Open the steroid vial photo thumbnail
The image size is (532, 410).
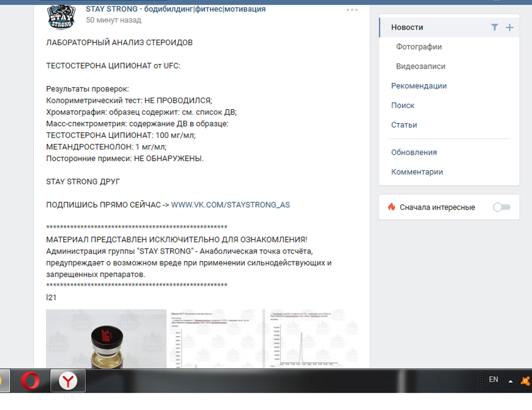click(106, 339)
